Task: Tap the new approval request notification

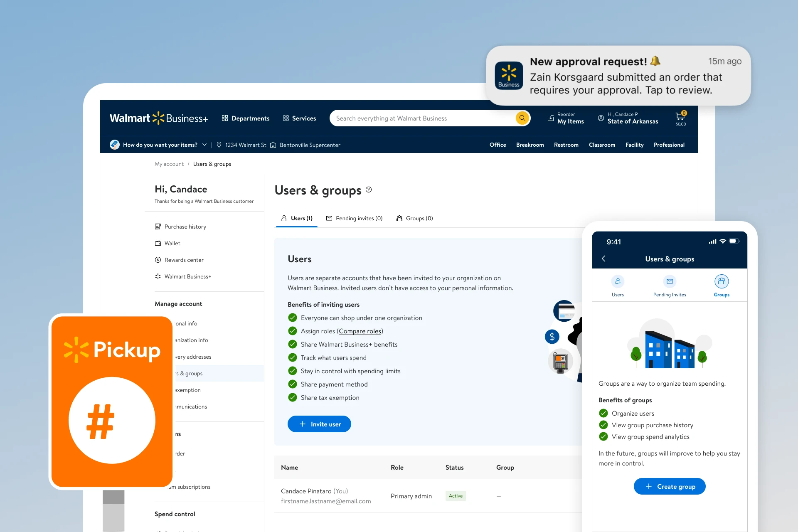Action: coord(618,76)
